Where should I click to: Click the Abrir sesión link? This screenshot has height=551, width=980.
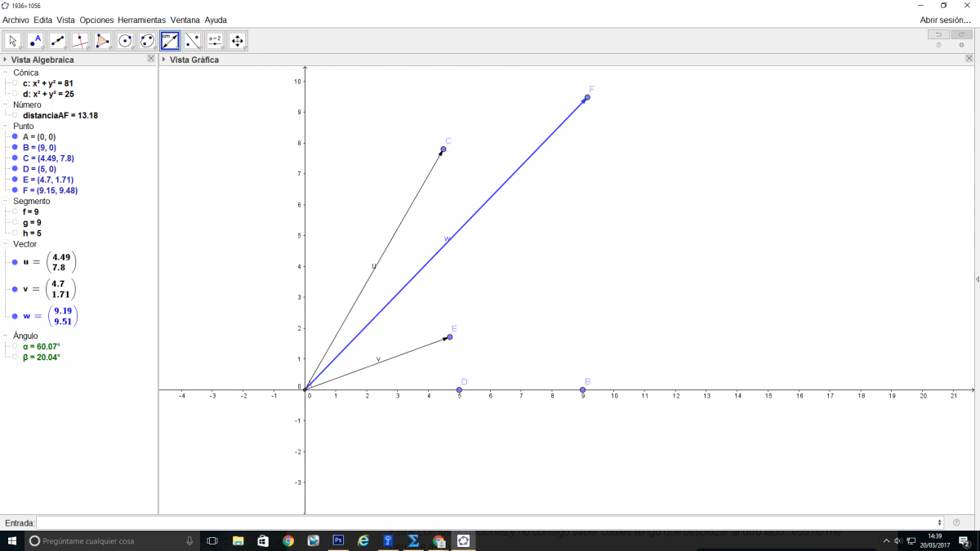pyautogui.click(x=945, y=20)
